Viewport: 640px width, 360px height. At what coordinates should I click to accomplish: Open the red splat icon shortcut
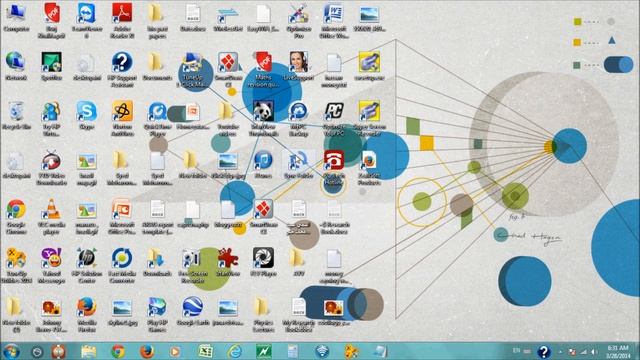click(228, 262)
